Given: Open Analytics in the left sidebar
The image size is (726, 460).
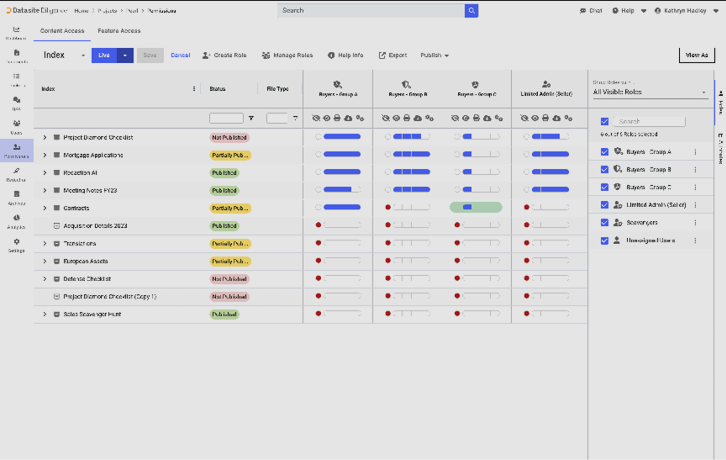Looking at the screenshot, I should pos(16,223).
